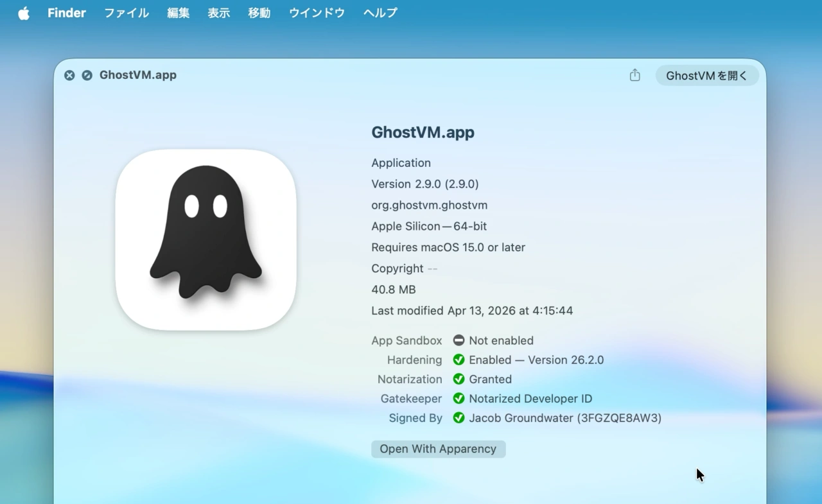The image size is (822, 504).
Task: Open the ウインドウ menu
Action: pos(316,12)
